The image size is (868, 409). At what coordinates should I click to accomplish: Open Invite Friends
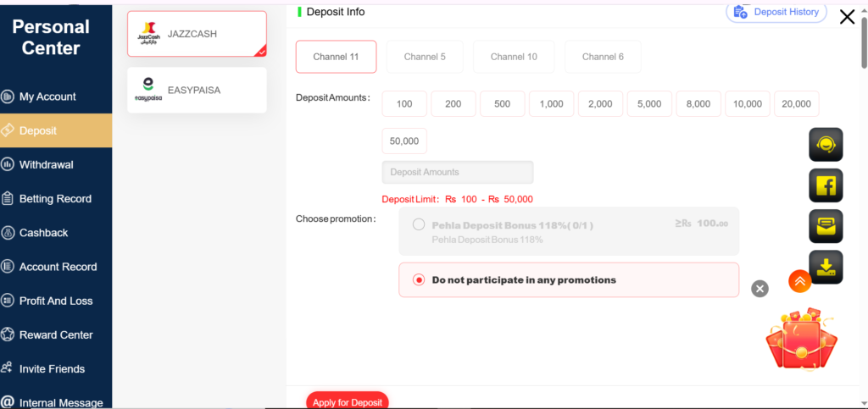pos(56,368)
